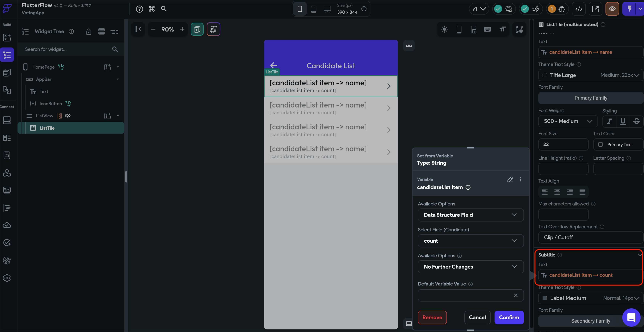Open the 500 - Medium font weight dropdown
This screenshot has height=332, width=644.
point(568,121)
